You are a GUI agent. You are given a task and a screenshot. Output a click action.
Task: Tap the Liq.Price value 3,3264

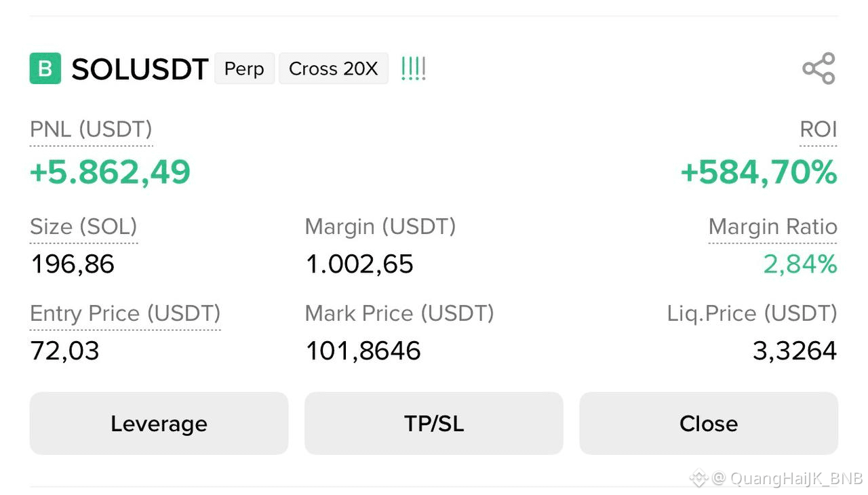point(795,351)
